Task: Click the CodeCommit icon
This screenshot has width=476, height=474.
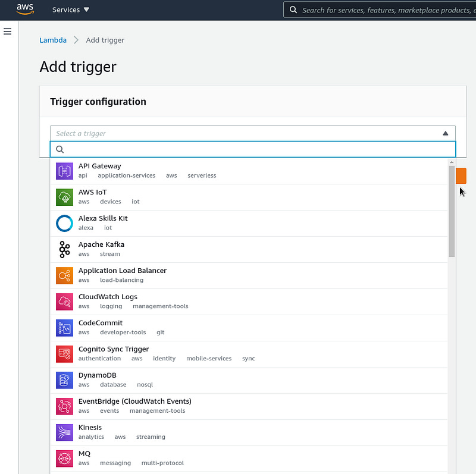Action: [64, 328]
